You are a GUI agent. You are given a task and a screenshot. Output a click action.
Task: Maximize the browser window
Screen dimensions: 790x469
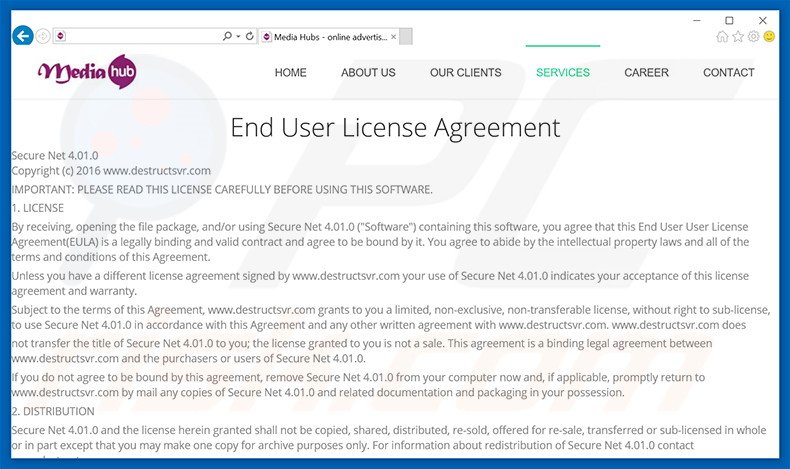(x=729, y=20)
